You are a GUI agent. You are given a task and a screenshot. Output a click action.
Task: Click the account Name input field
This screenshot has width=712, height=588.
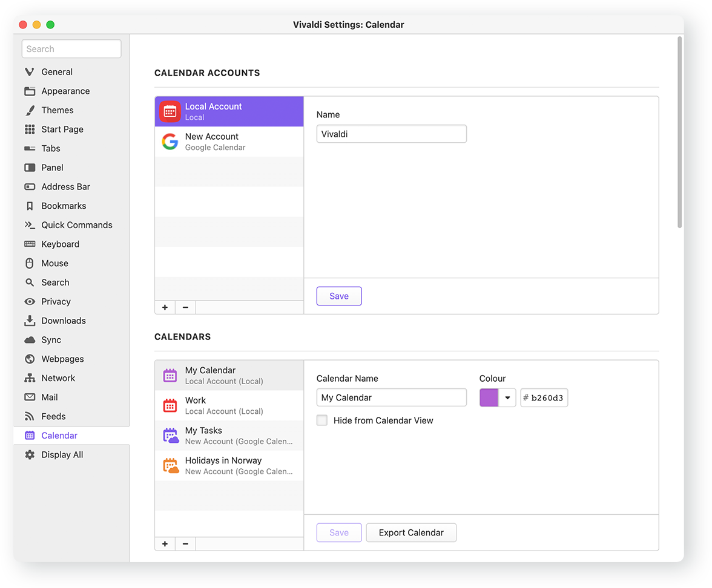point(391,134)
